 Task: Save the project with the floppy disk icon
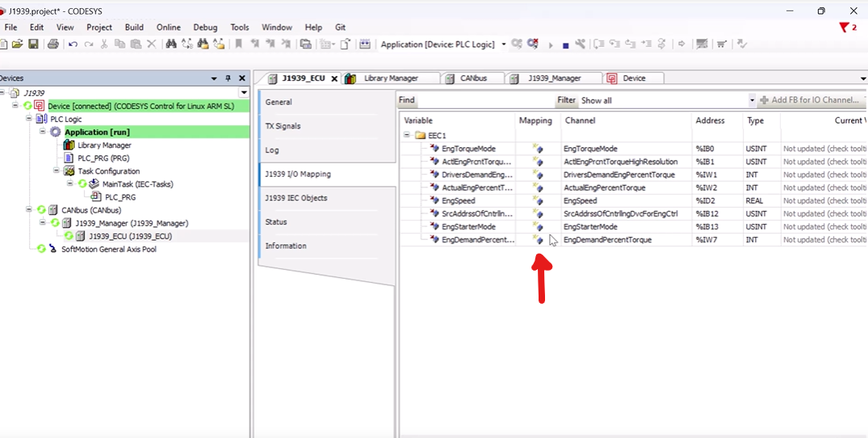tap(33, 44)
